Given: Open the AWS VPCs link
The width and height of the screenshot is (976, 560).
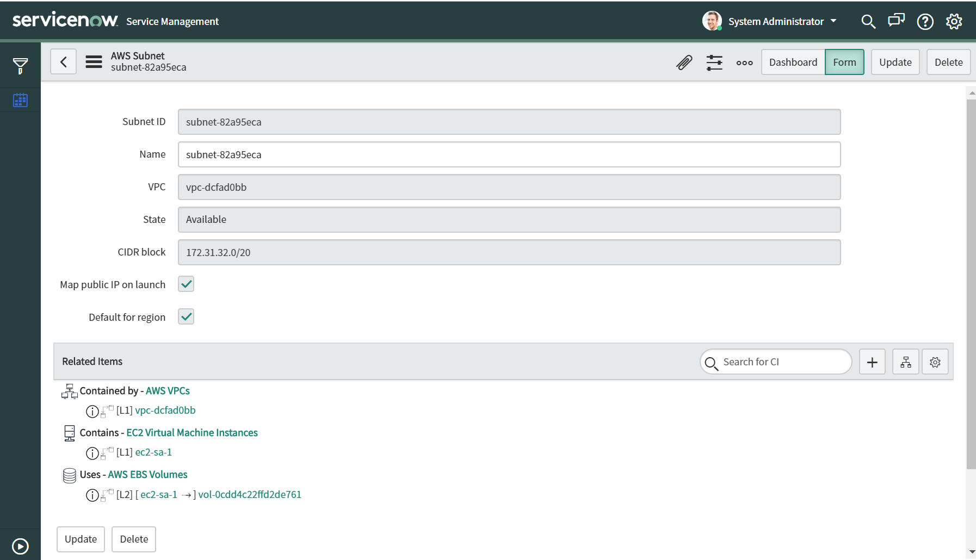Looking at the screenshot, I should coord(168,391).
